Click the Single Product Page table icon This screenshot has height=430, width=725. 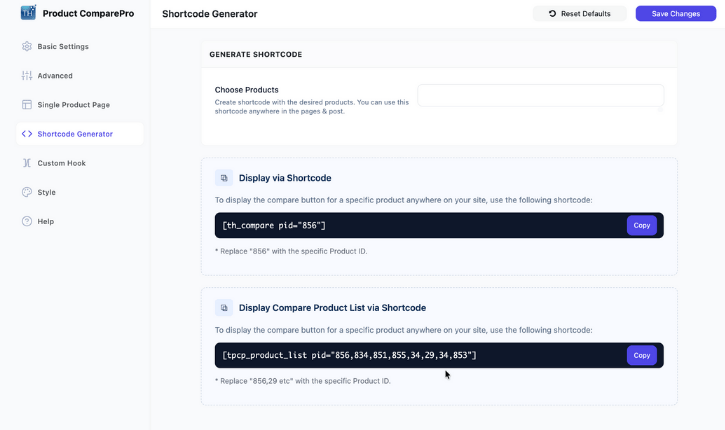(x=27, y=105)
